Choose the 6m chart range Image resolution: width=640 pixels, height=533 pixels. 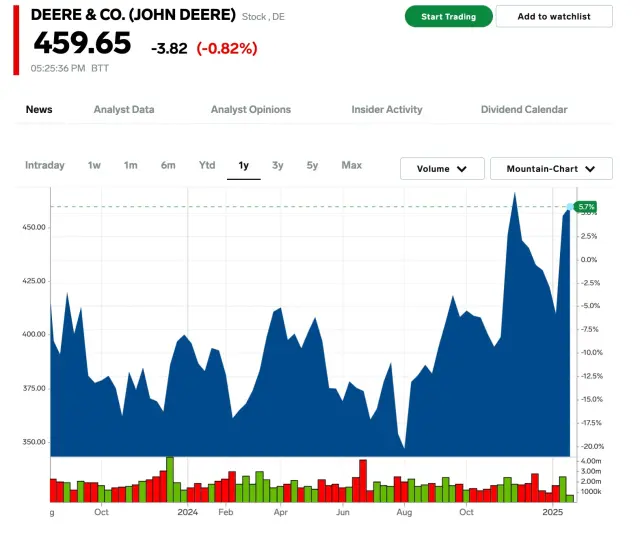[x=168, y=166]
